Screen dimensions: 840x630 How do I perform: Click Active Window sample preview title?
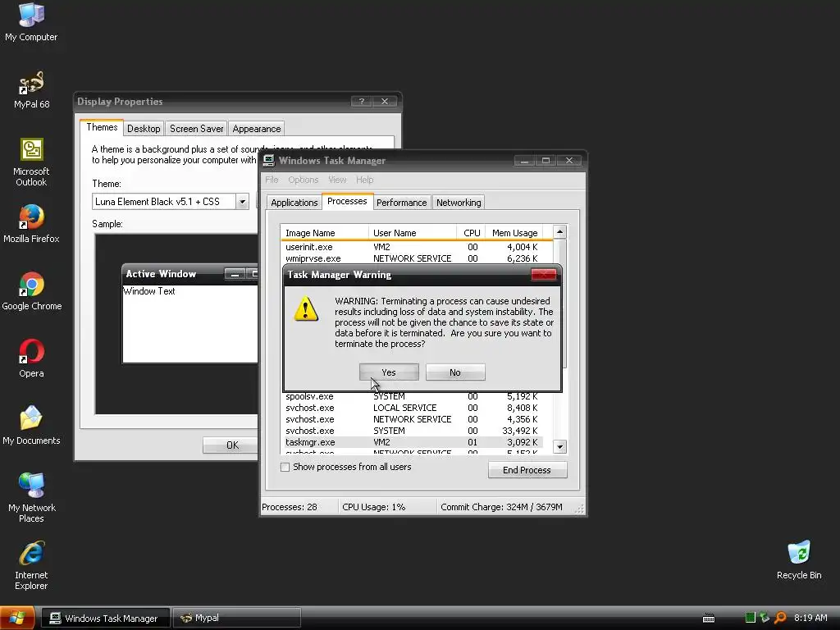[161, 274]
